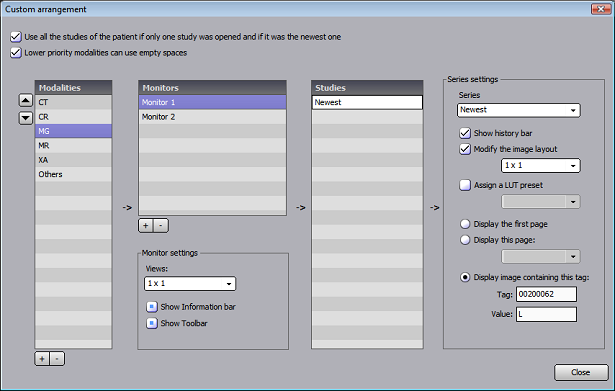The image size is (615, 391).
Task: Toggle Show Information bar option
Action: click(152, 307)
